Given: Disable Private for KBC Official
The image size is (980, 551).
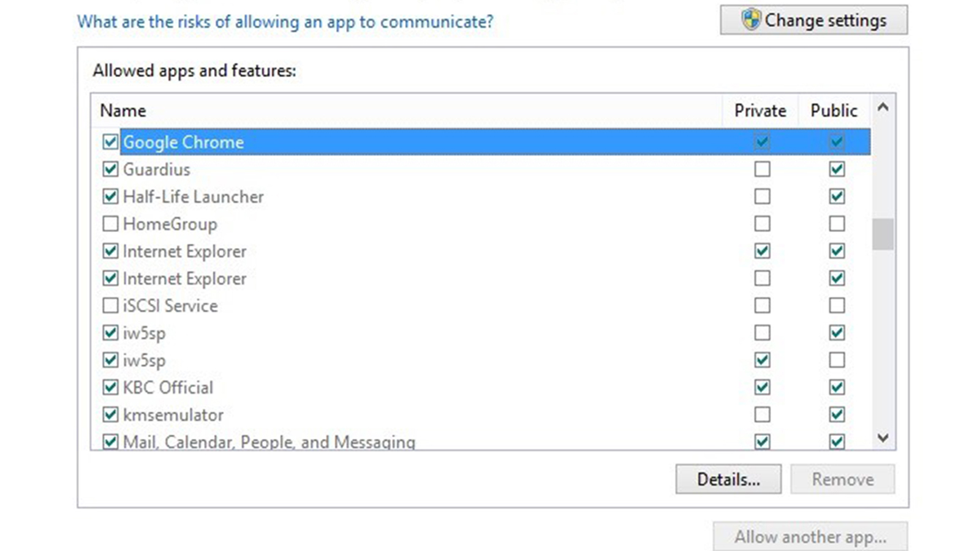Looking at the screenshot, I should 762,388.
